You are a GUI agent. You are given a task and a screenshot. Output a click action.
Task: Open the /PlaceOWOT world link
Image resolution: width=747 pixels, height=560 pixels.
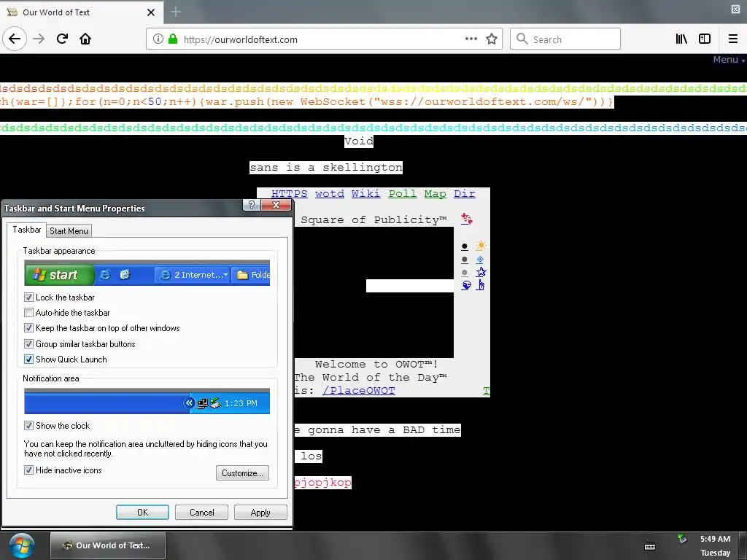(359, 391)
